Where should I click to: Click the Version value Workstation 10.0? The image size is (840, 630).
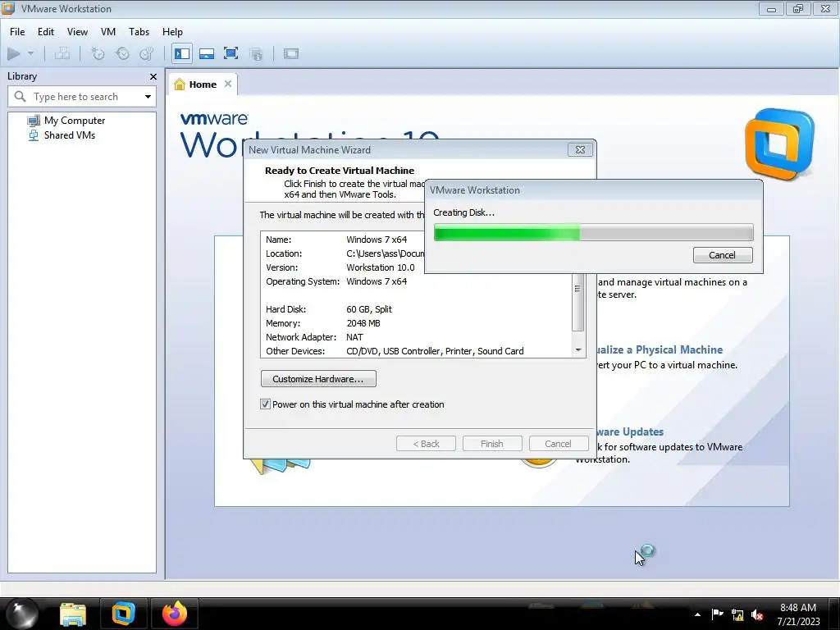pos(381,267)
